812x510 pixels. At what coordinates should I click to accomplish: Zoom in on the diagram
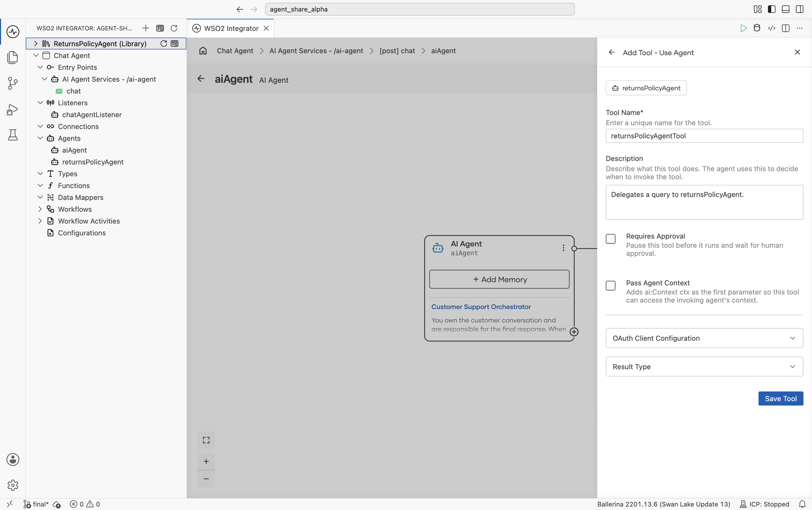click(x=206, y=461)
